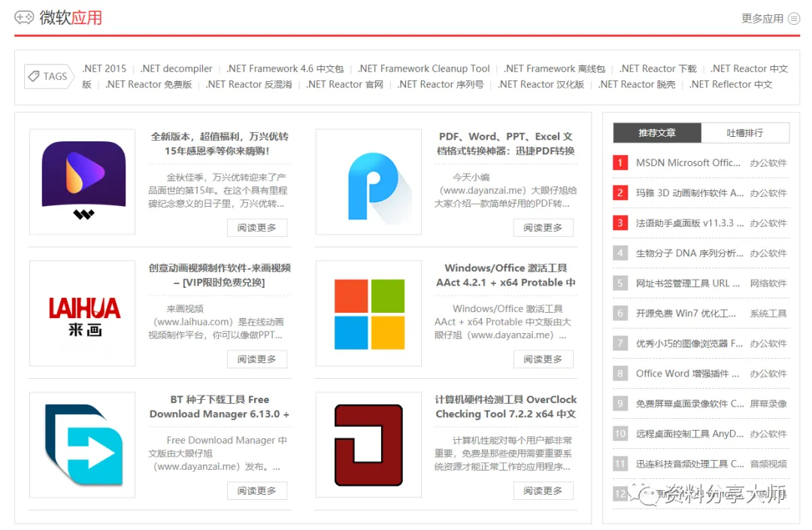Select the .NET Reflector 中文 tag
812x530 pixels.
pyautogui.click(x=731, y=84)
